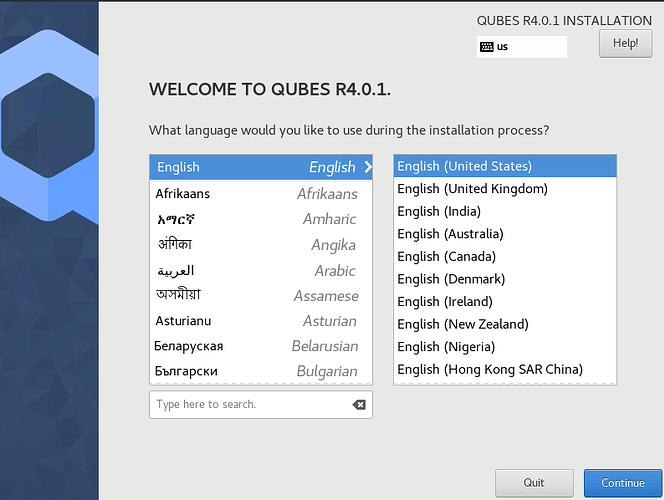Select Asturianu language row

click(261, 321)
